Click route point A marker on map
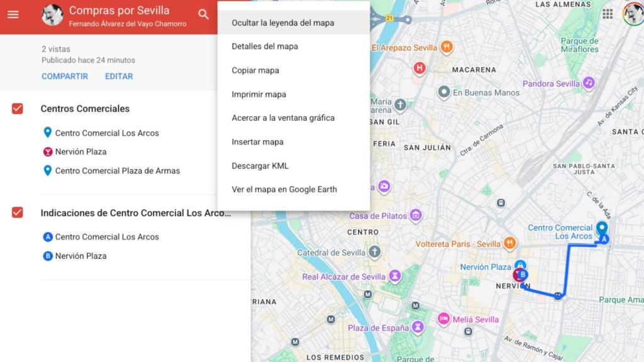 point(604,239)
